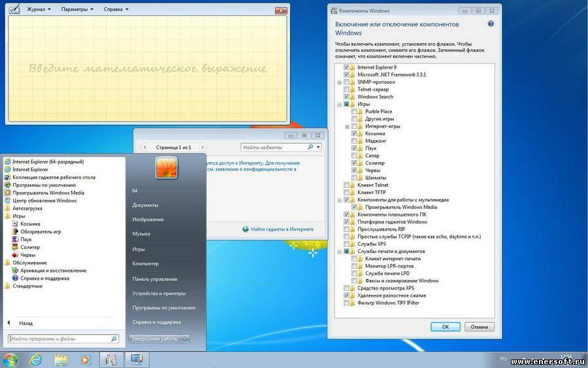Viewport: 588px width, 368px height.
Task: Click the RU language indicator in the system tray
Action: click(x=503, y=359)
